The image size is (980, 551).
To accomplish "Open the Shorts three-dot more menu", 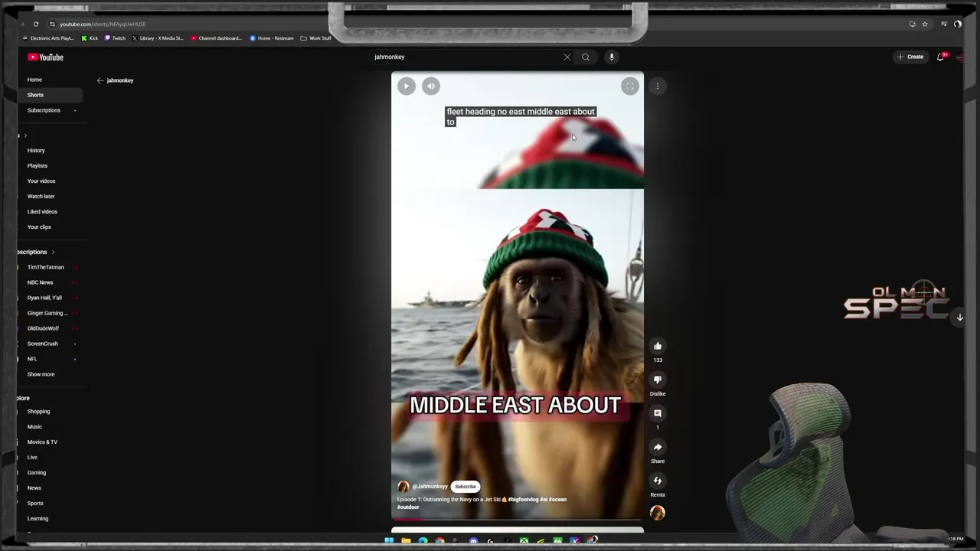I will coord(658,86).
